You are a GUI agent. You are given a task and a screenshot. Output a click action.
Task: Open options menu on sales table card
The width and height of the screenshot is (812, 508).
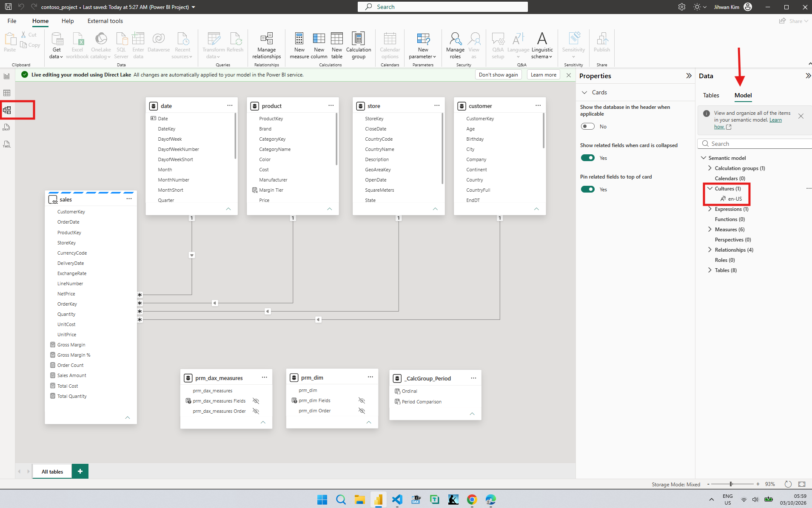(129, 199)
